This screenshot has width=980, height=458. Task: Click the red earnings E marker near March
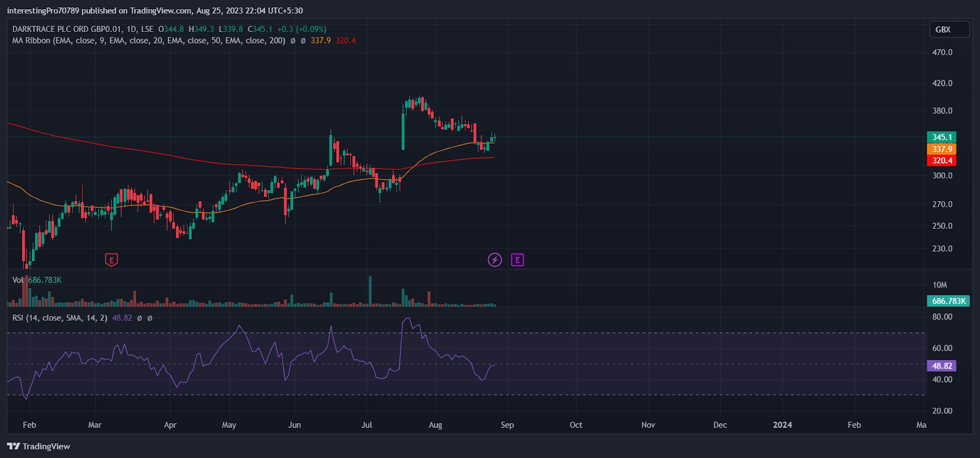pos(111,260)
